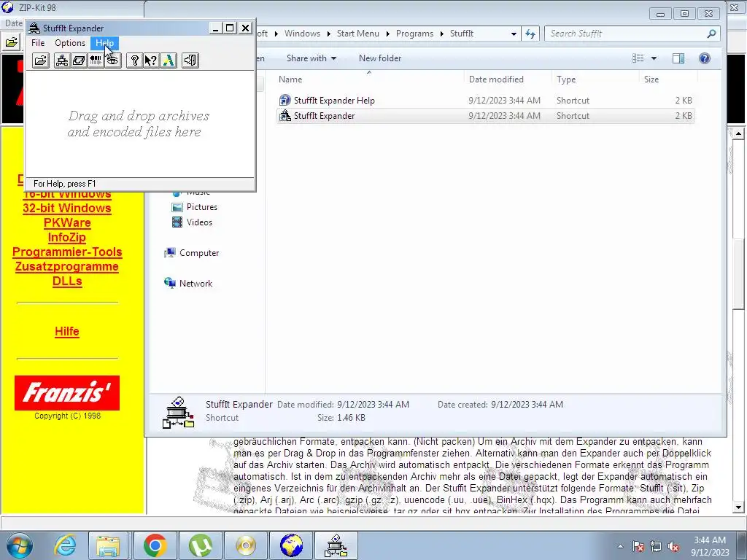Click the CD disc taskbar icon
747x560 pixels.
click(246, 545)
